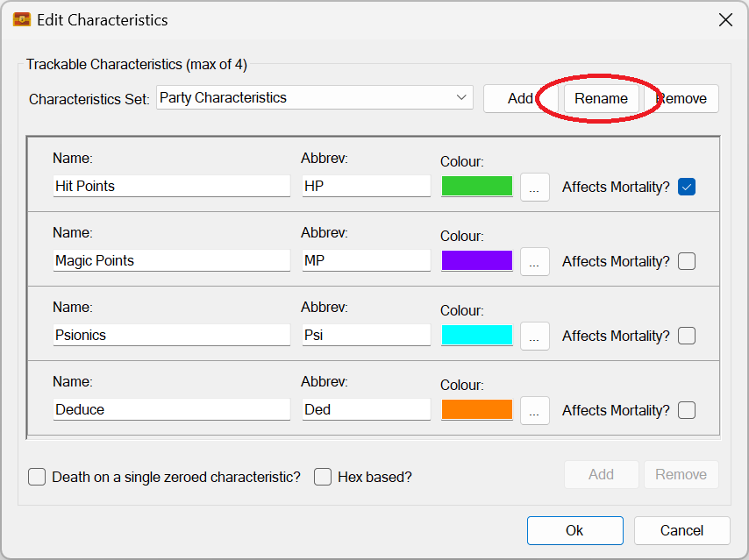Add a new characteristics set
The height and width of the screenshot is (560, 749).
(519, 98)
